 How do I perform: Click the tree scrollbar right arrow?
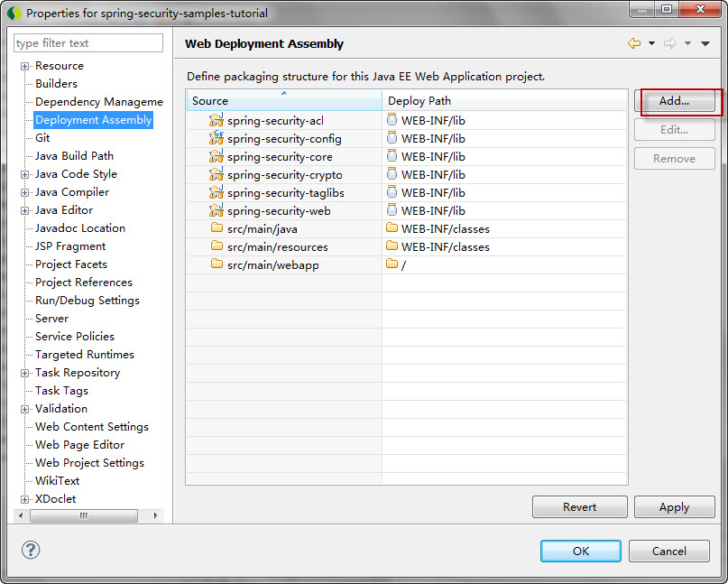[155, 515]
